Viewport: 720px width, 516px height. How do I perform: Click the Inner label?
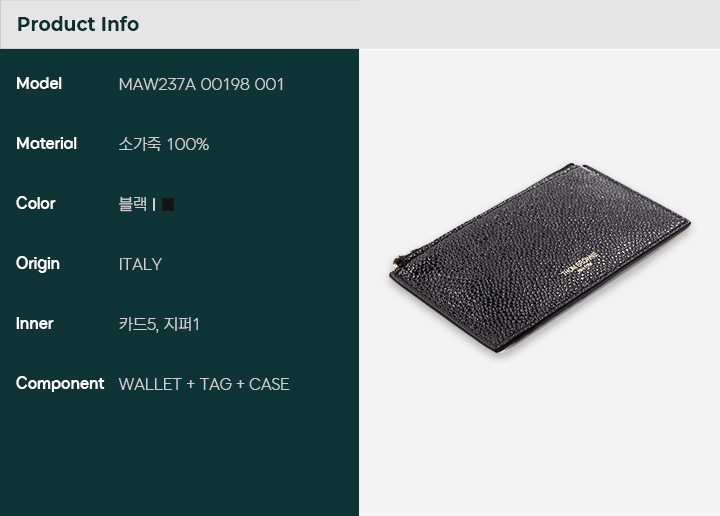tap(34, 324)
